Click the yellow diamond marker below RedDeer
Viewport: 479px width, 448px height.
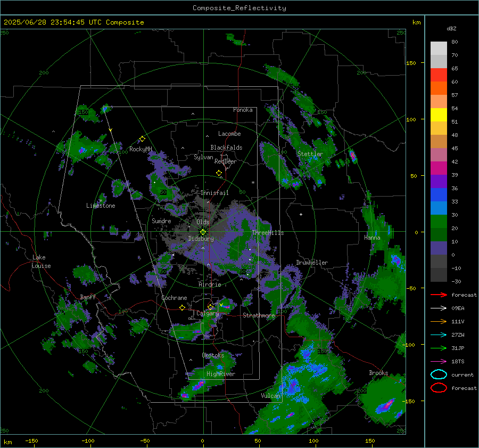(x=219, y=173)
